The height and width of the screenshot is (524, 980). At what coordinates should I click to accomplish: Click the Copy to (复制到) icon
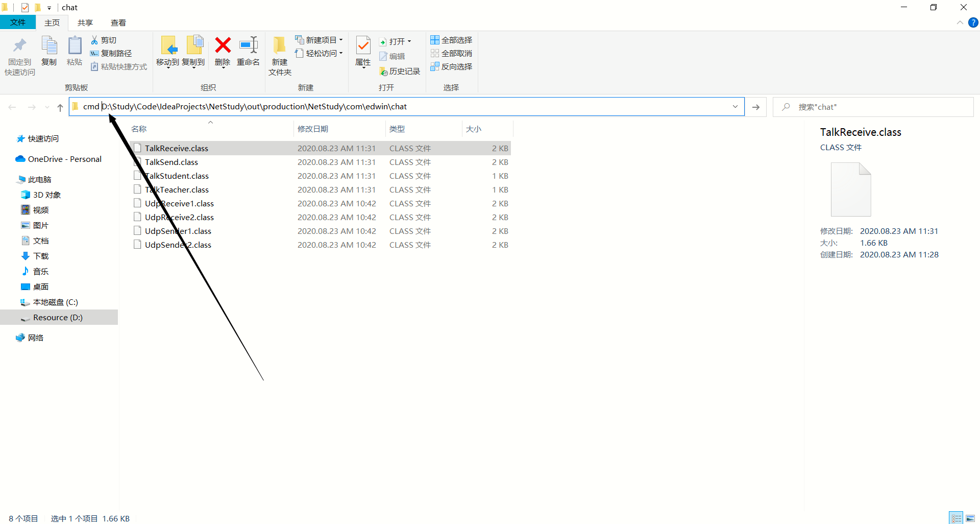[x=194, y=45]
